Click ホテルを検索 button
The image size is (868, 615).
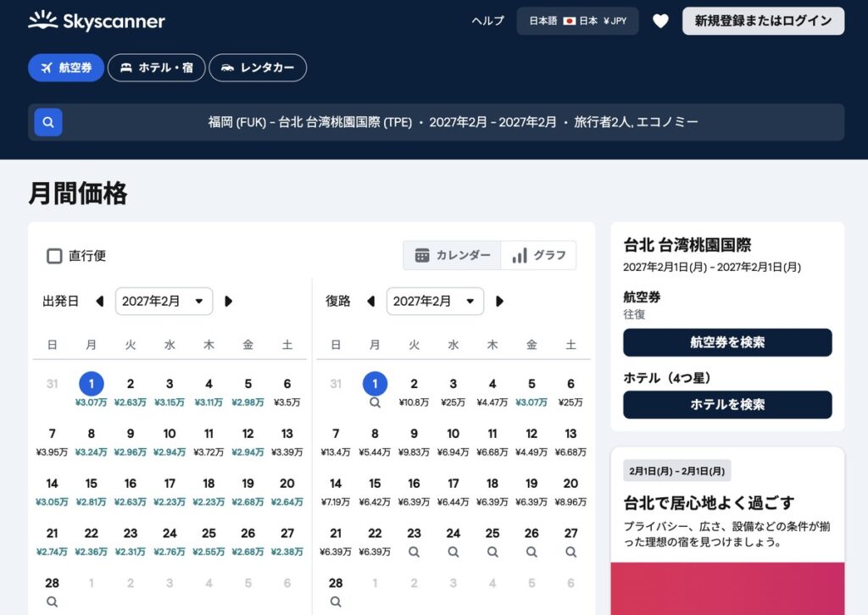point(727,405)
